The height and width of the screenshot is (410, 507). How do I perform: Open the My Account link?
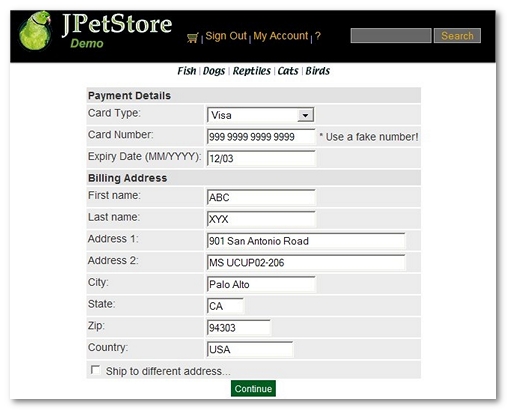pyautogui.click(x=281, y=36)
